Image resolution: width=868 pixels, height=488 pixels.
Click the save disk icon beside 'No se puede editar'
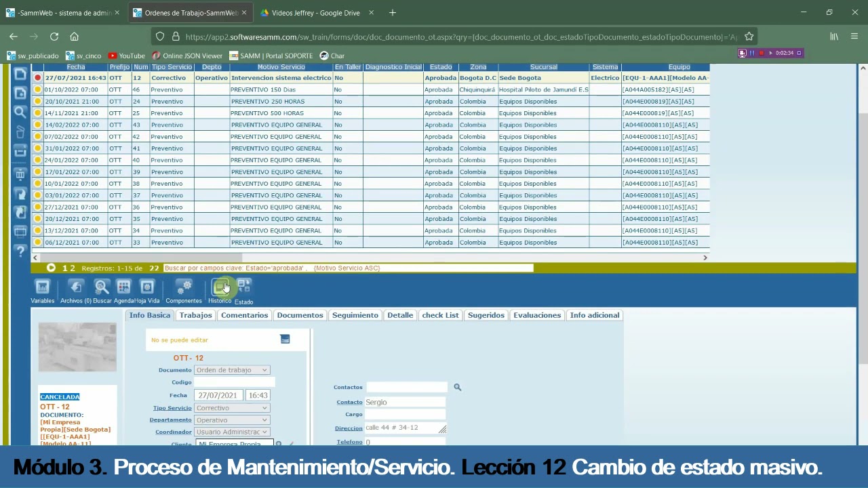(285, 339)
